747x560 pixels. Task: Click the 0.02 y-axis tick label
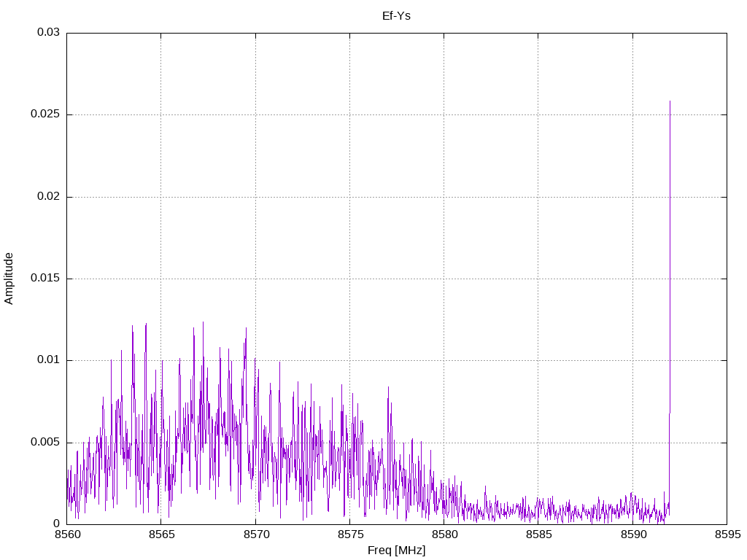[49, 196]
